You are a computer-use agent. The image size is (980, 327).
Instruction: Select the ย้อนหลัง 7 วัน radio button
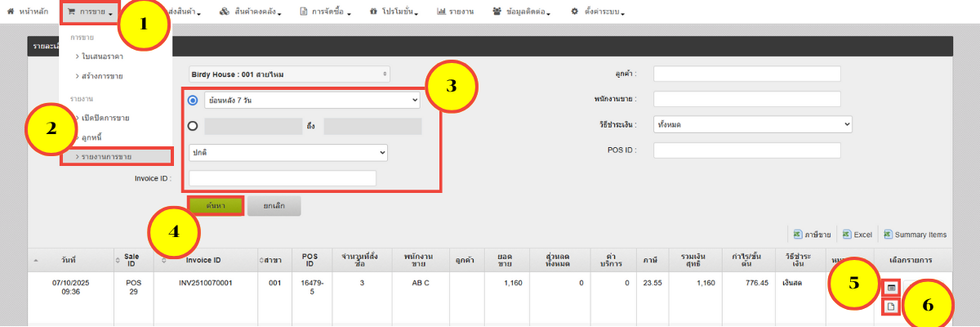coord(193,100)
